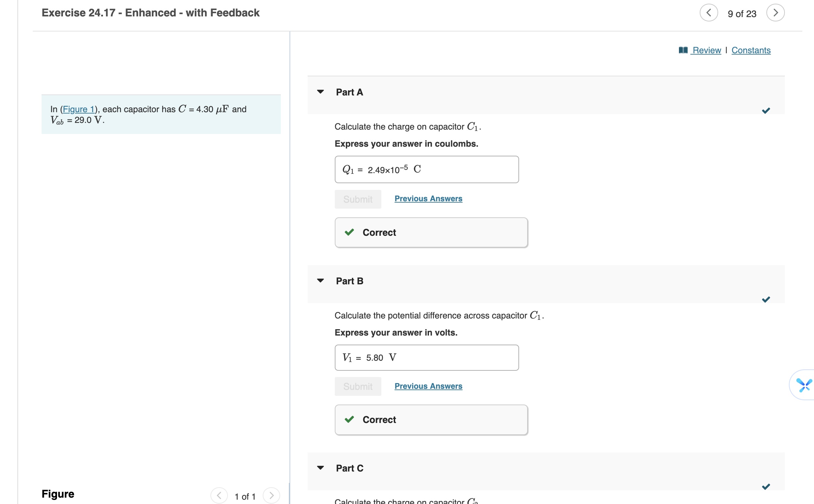Click '1 of 1' figure counter
This screenshot has width=814, height=504.
(245, 497)
